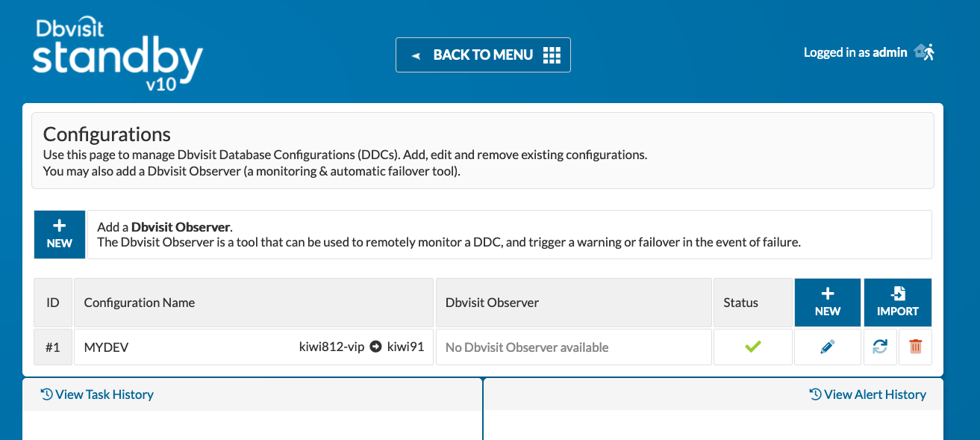Click the #1 ID cell

(53, 347)
